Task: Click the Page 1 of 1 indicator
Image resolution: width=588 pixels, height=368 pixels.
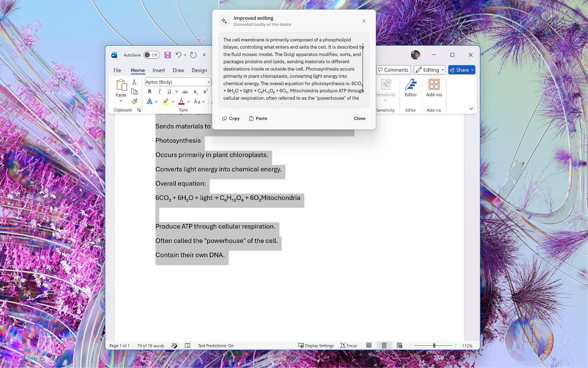Action: coord(119,345)
